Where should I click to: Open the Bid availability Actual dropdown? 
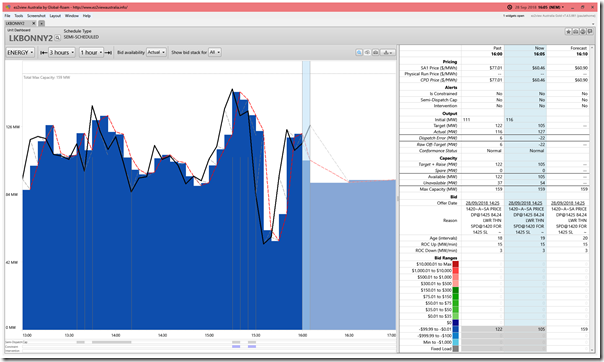click(x=156, y=52)
